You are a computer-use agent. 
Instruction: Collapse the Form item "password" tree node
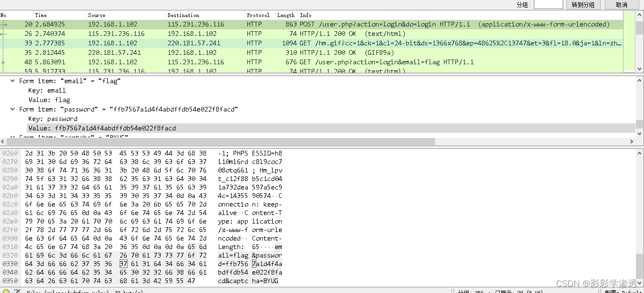(x=13, y=109)
